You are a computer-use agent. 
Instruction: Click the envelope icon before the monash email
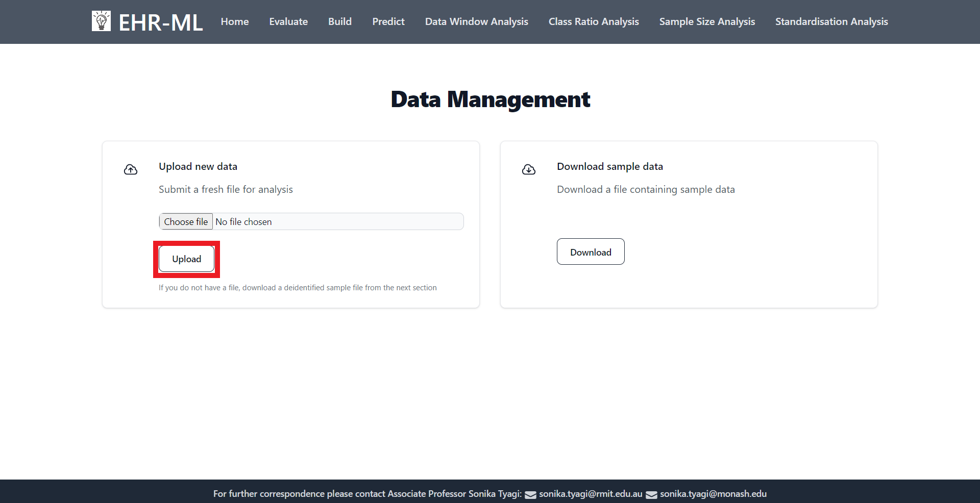(651, 494)
